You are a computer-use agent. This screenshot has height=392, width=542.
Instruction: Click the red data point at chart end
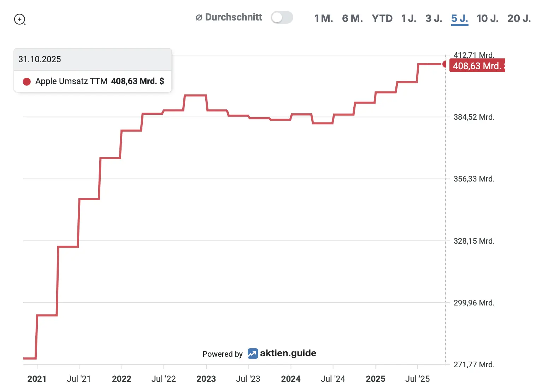444,64
